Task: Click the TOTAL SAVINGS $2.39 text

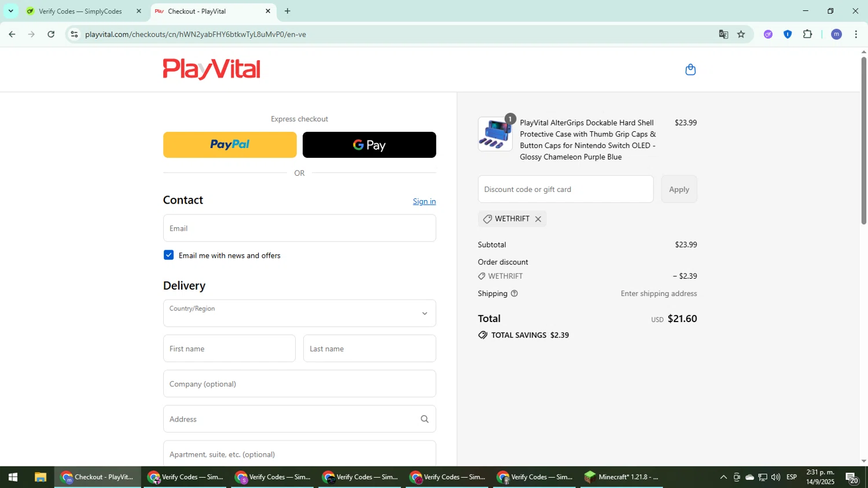Action: pos(529,335)
